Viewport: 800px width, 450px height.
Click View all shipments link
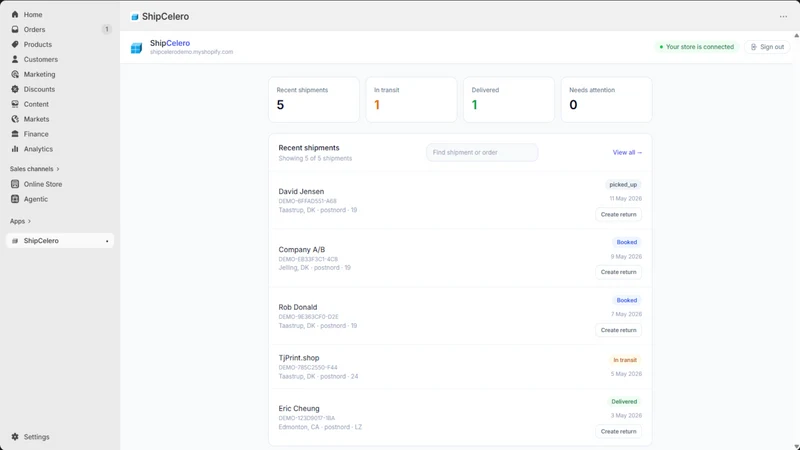(x=627, y=153)
